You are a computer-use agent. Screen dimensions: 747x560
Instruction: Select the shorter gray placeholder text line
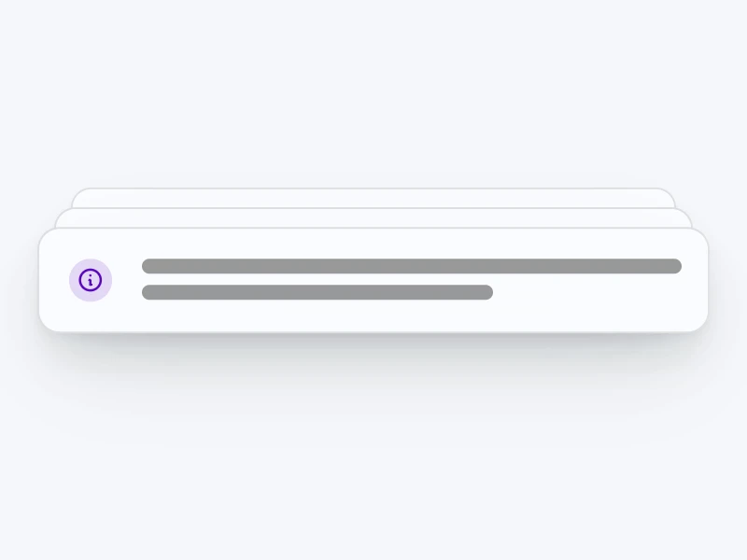(x=317, y=292)
